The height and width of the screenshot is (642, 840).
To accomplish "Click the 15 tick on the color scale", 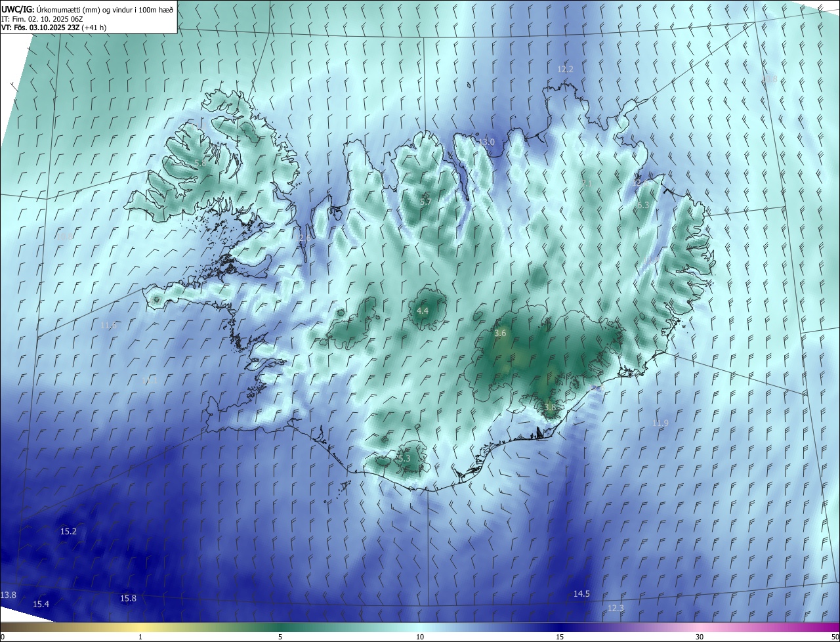I will (560, 637).
